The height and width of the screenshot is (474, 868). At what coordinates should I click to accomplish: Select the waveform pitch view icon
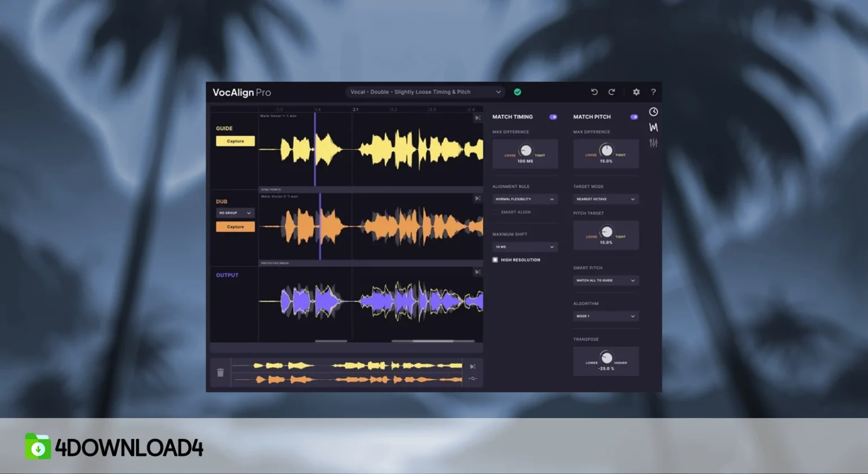coord(653,127)
